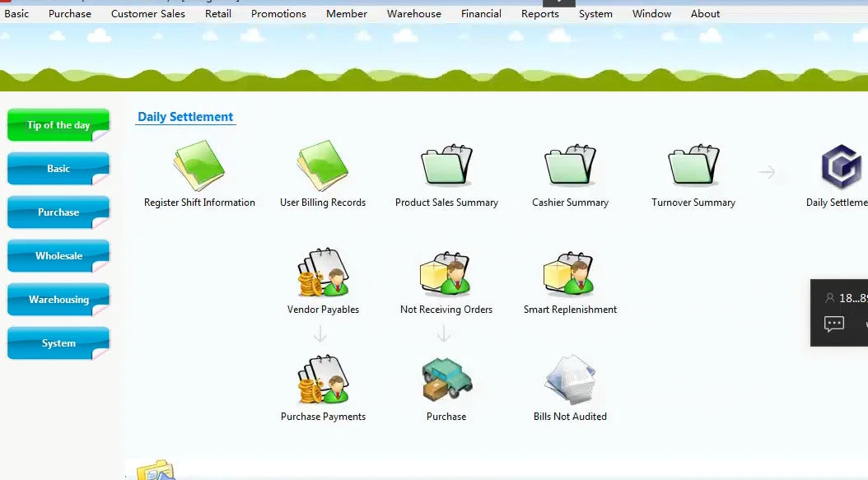This screenshot has width=868, height=480.
Task: Open Product Sales Summary folder icon
Action: point(446,165)
